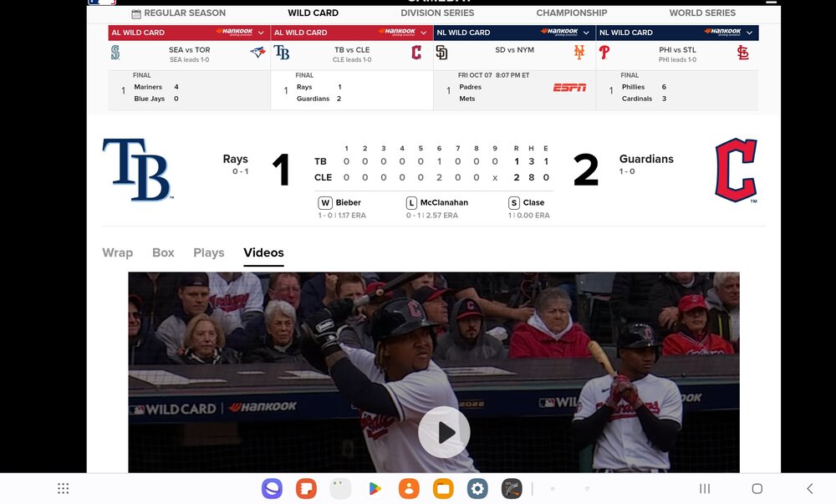Switch to the Wrap tab
The height and width of the screenshot is (504, 836).
click(118, 252)
